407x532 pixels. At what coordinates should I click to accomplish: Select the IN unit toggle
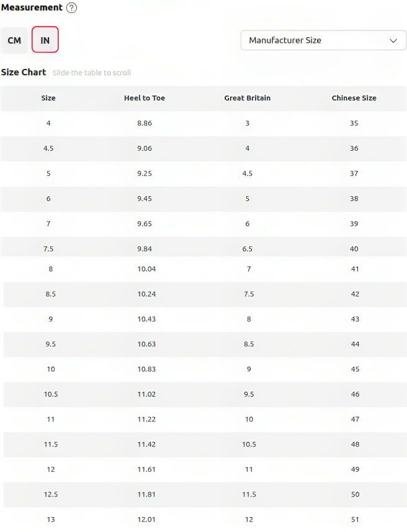tap(45, 40)
